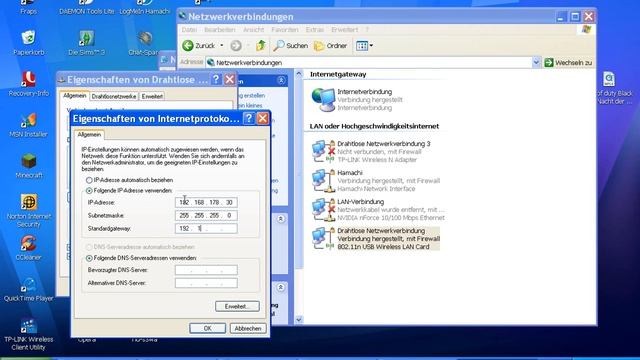
Task: Select the LAN-Verbindung connection icon
Action: (x=324, y=209)
